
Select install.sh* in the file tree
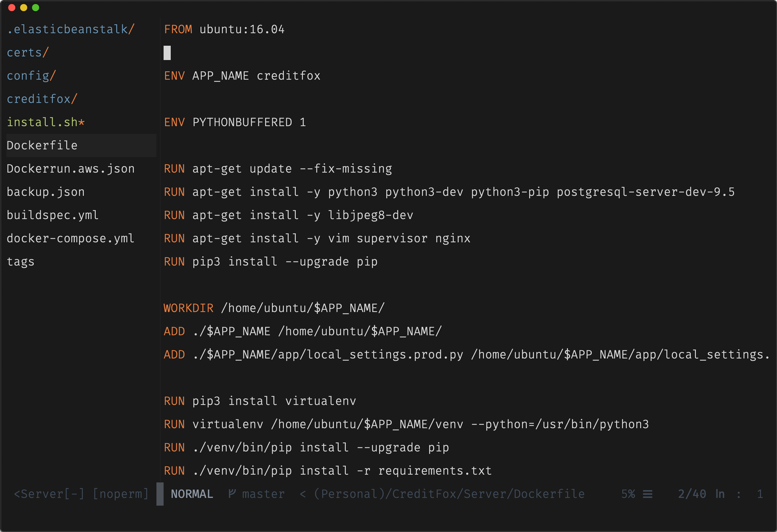46,122
